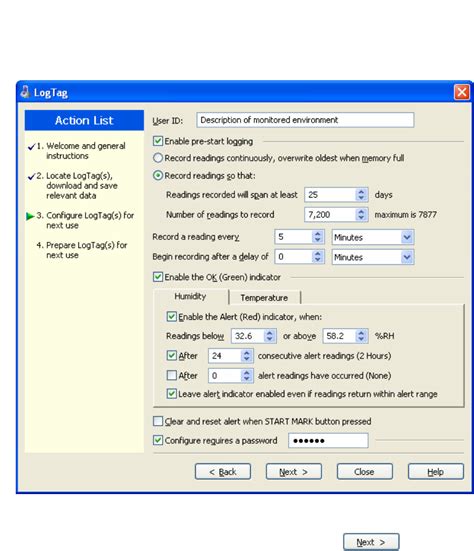474x551 pixels.
Task: Increase alert readings have occurred count
Action: 247,372
